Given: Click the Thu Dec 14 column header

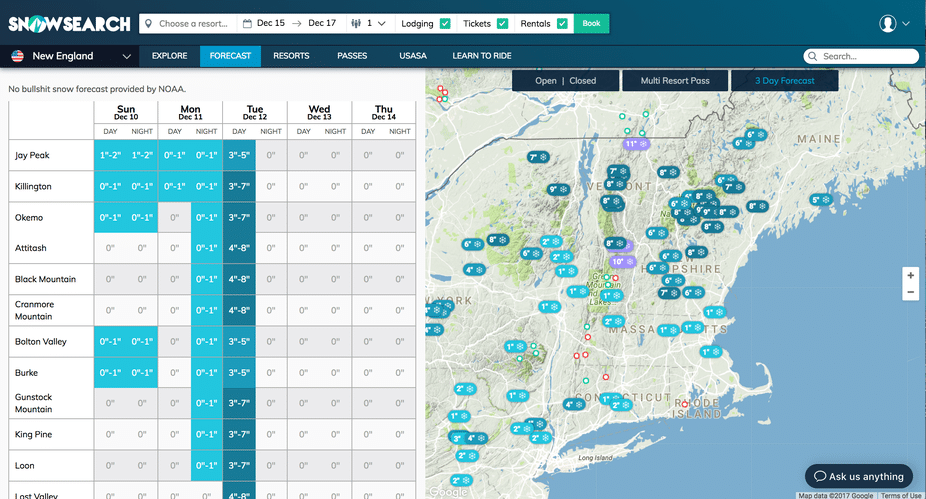Looking at the screenshot, I should click(384, 112).
